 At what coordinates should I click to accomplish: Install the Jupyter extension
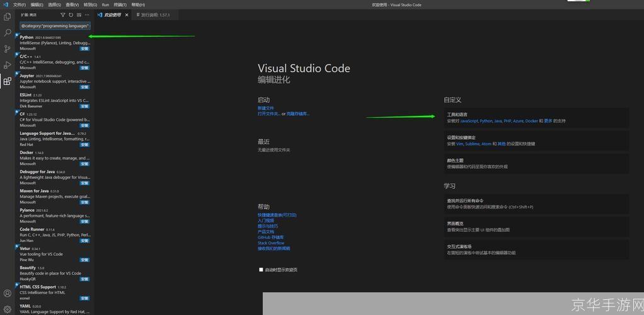click(x=84, y=87)
